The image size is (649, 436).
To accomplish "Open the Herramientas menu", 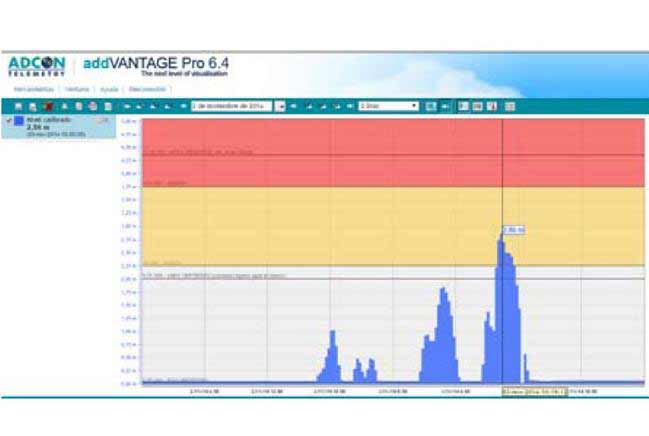I will tap(34, 89).
